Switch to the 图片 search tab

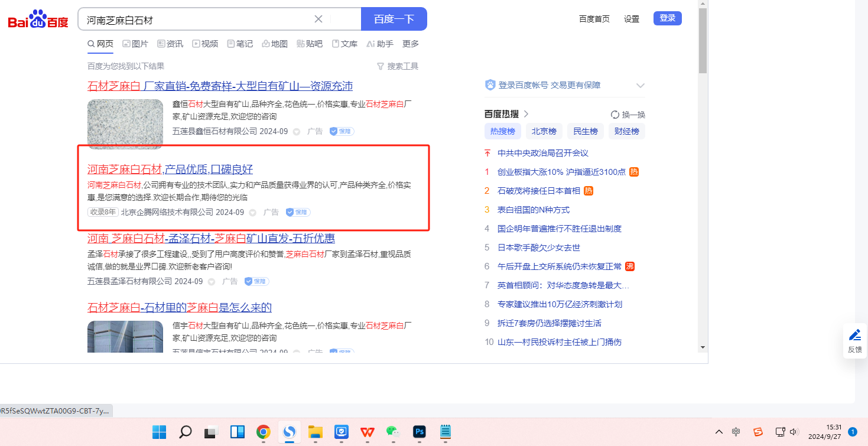(135, 44)
